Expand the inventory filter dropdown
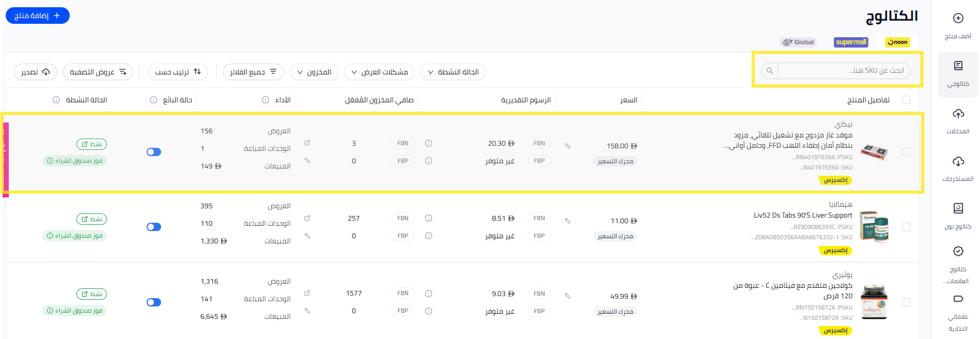 tap(314, 72)
